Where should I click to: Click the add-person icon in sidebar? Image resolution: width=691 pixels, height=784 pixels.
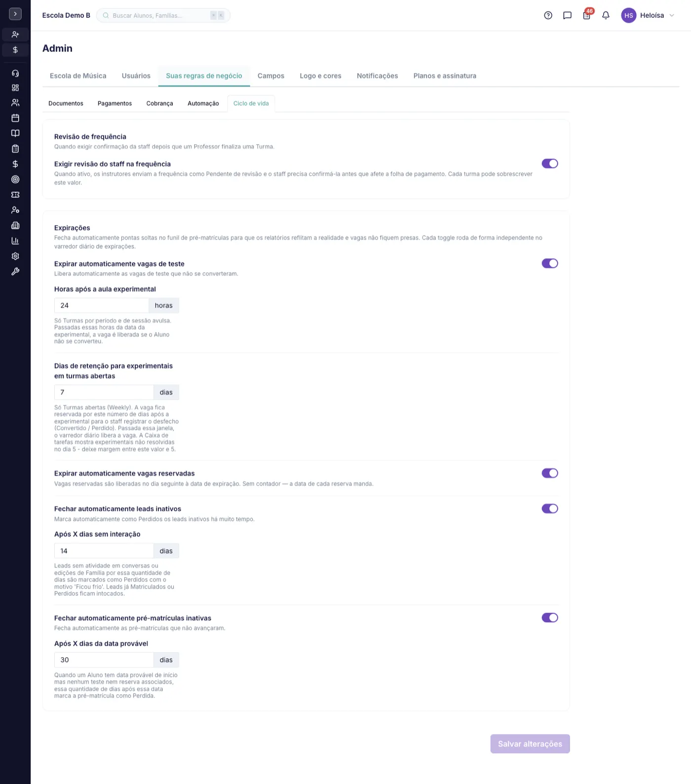pos(15,35)
